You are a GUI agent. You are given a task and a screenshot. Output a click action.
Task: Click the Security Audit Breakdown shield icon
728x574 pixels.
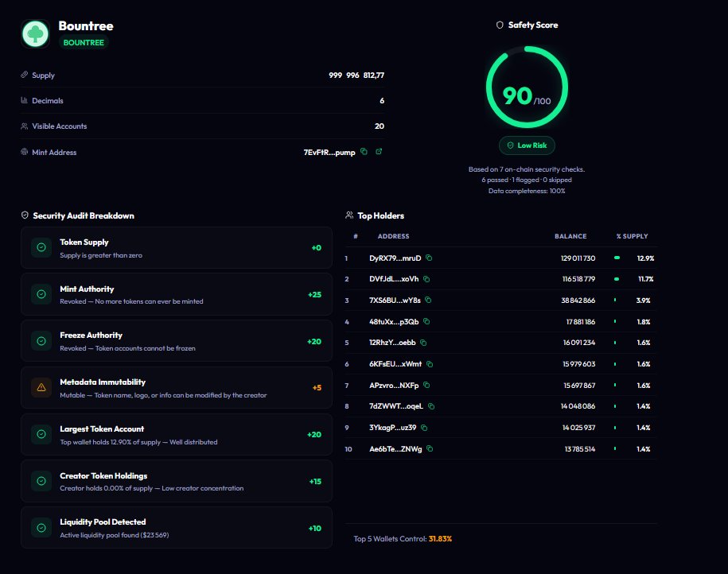(x=25, y=215)
